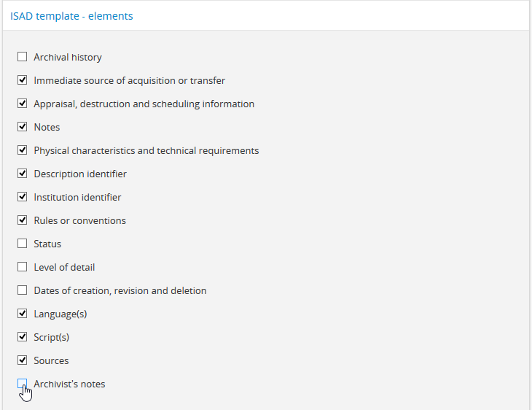Check the Archivist's notes checkbox
This screenshot has width=532, height=410.
[x=23, y=384]
